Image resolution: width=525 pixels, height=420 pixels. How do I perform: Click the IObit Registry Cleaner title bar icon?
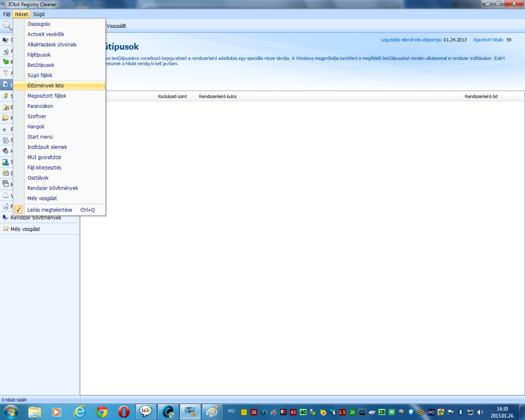(4, 4)
